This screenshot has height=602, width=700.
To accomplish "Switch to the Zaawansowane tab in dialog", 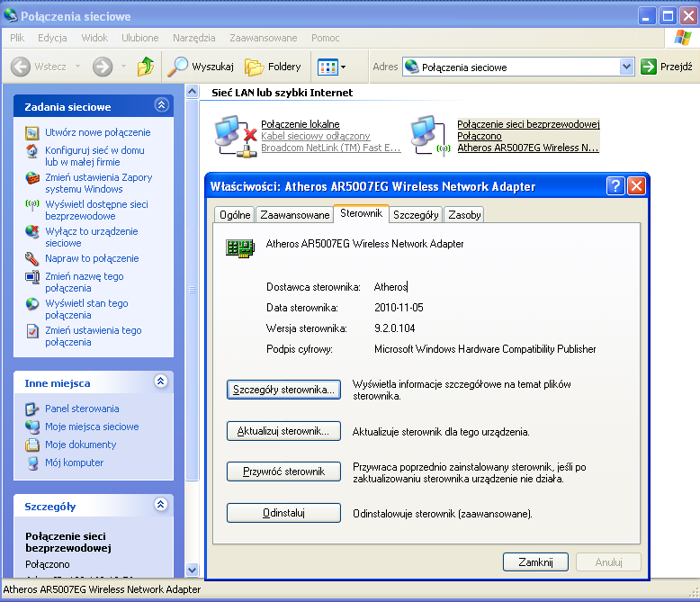I will pyautogui.click(x=294, y=215).
